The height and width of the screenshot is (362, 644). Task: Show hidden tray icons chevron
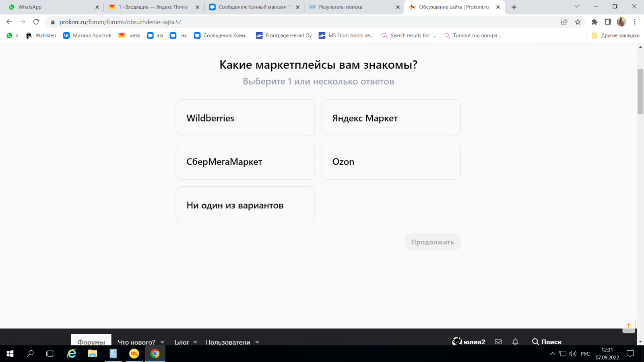553,354
